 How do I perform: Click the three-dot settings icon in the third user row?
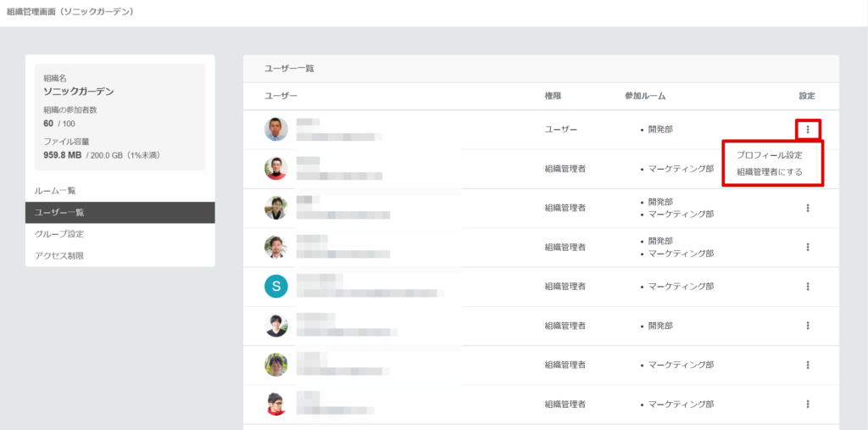pos(808,208)
